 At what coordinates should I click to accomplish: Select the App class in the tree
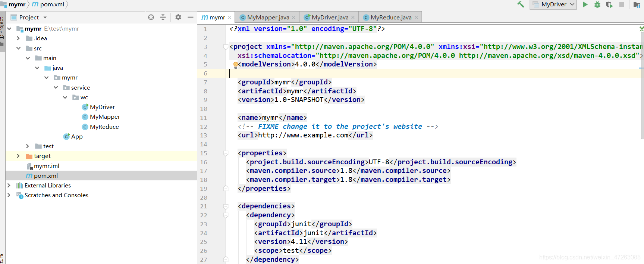click(x=73, y=137)
